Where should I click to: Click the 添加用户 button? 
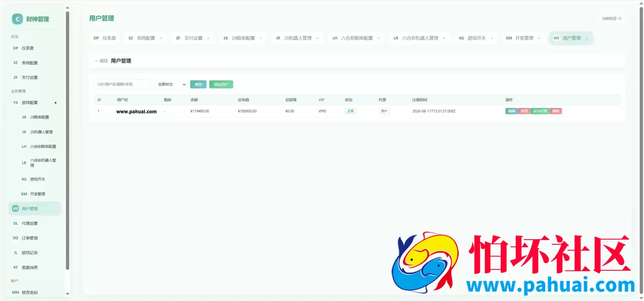coord(221,84)
